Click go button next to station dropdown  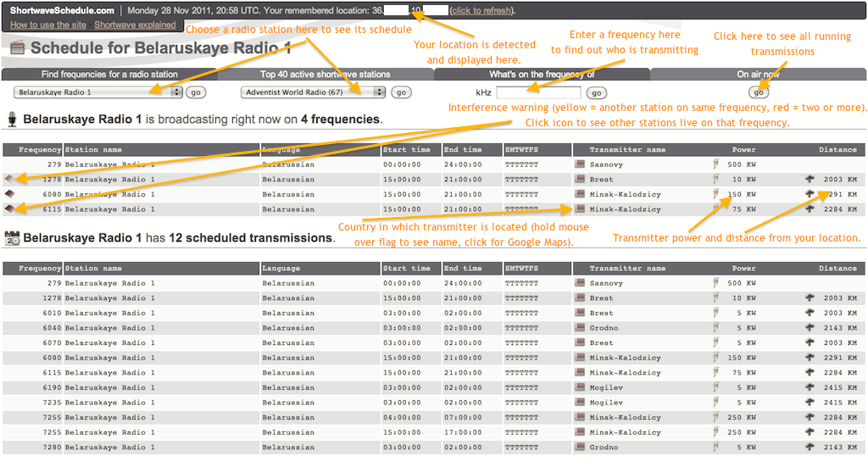coord(196,92)
